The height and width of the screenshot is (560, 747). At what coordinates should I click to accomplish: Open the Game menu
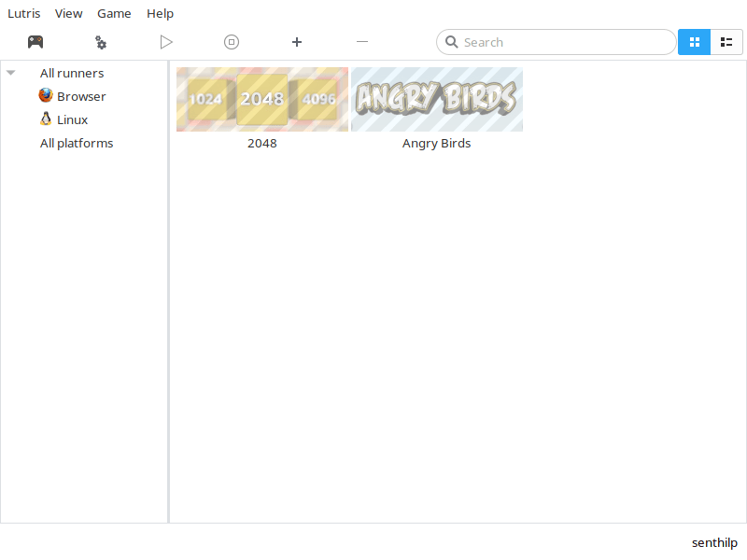coord(114,14)
